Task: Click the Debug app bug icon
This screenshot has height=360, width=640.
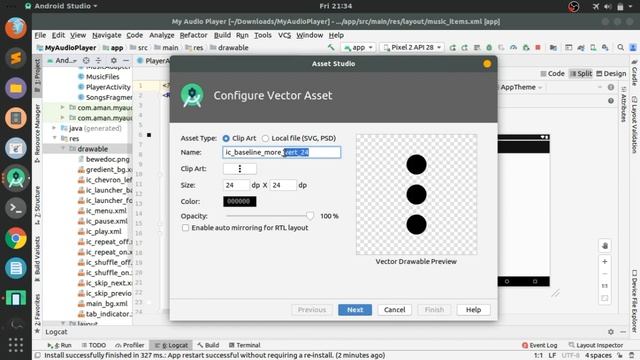Action: pos(489,48)
